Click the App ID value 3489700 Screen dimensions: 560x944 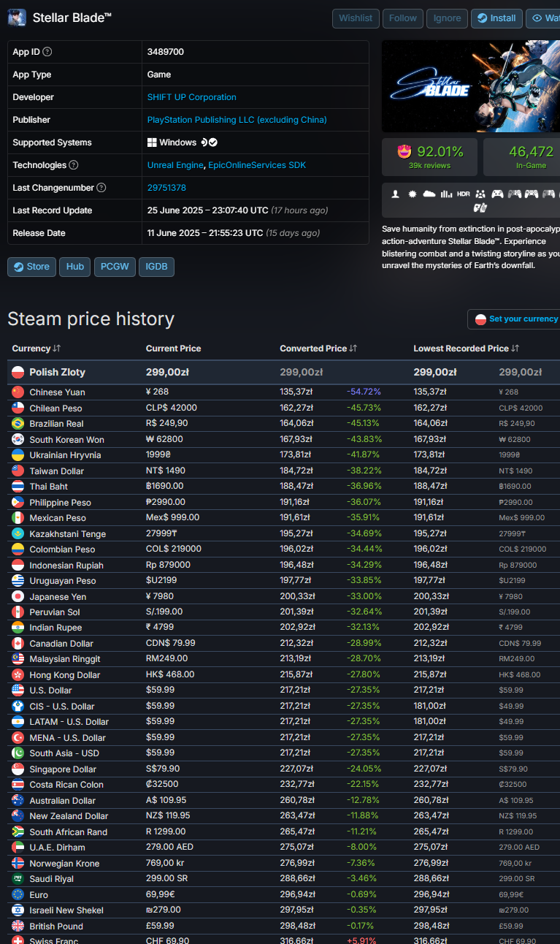(x=166, y=52)
